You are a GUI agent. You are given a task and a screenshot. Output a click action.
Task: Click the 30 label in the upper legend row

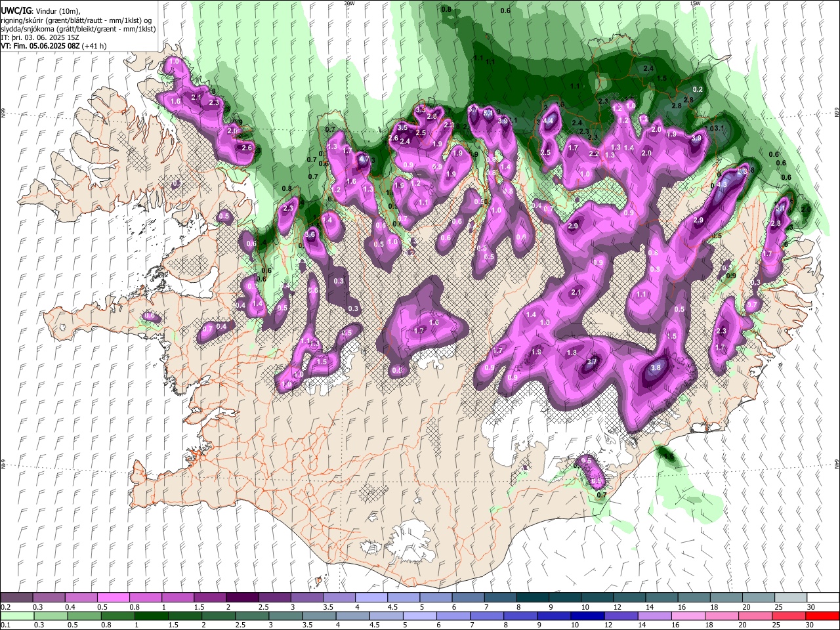(811, 607)
